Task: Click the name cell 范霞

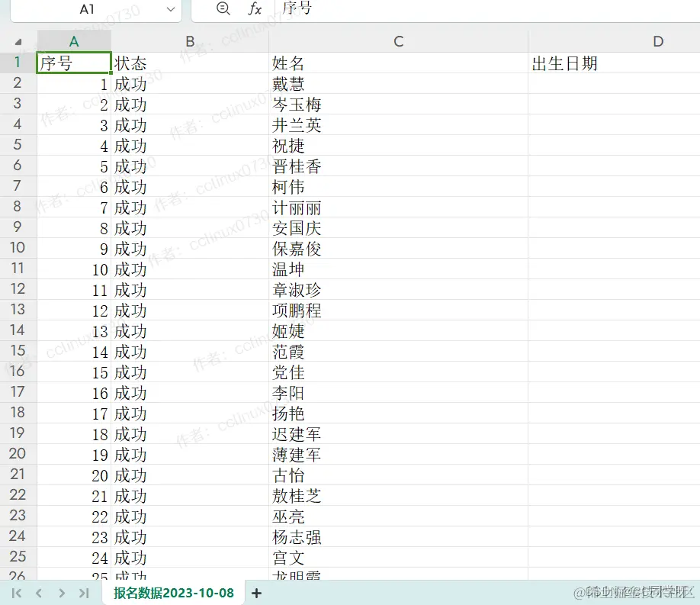Action: click(398, 351)
